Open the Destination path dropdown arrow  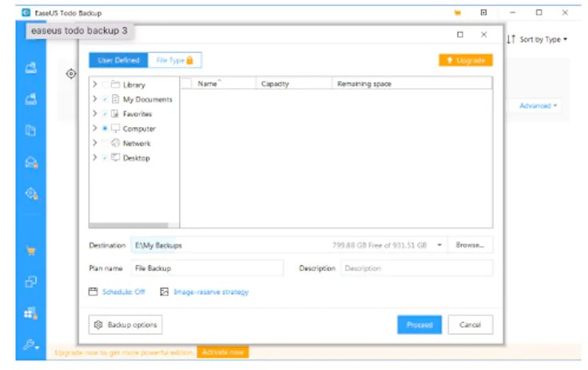pos(439,245)
